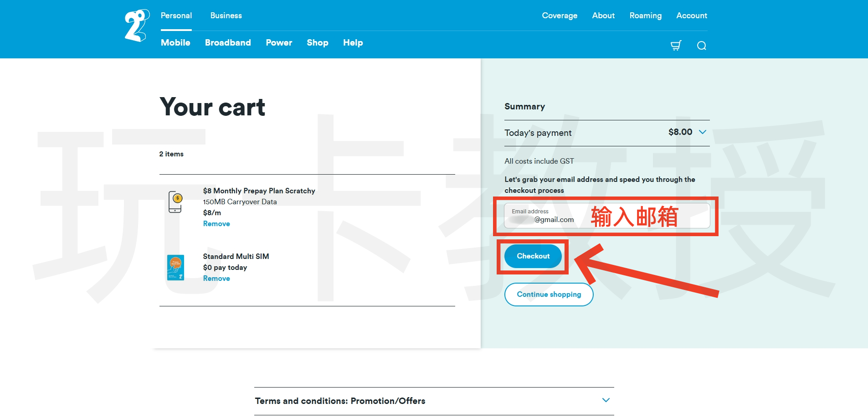
Task: Click '$0 pay today' text
Action: 225,268
